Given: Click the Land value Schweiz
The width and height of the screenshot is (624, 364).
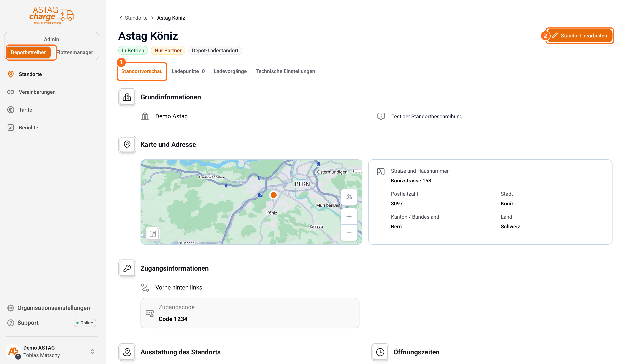Looking at the screenshot, I should pos(510,226).
